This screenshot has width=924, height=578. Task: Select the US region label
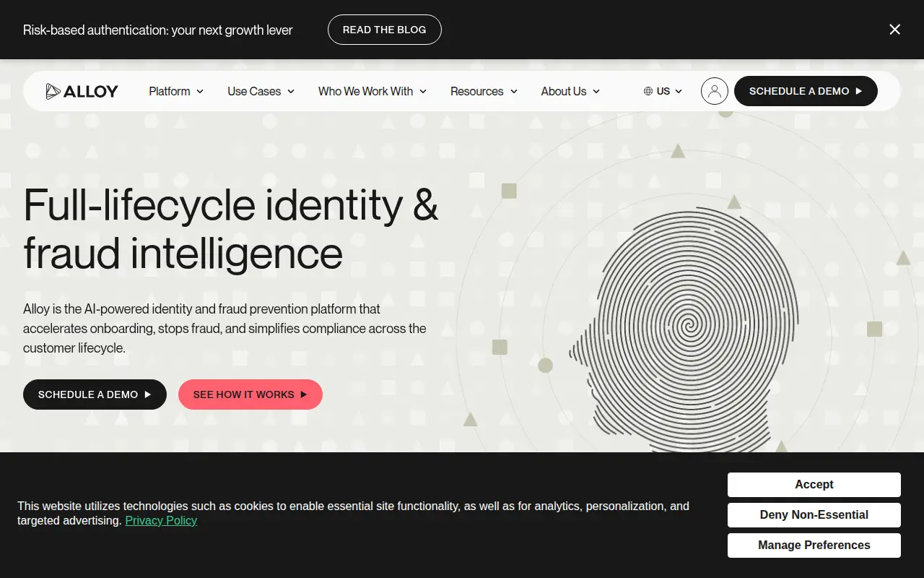coord(663,91)
